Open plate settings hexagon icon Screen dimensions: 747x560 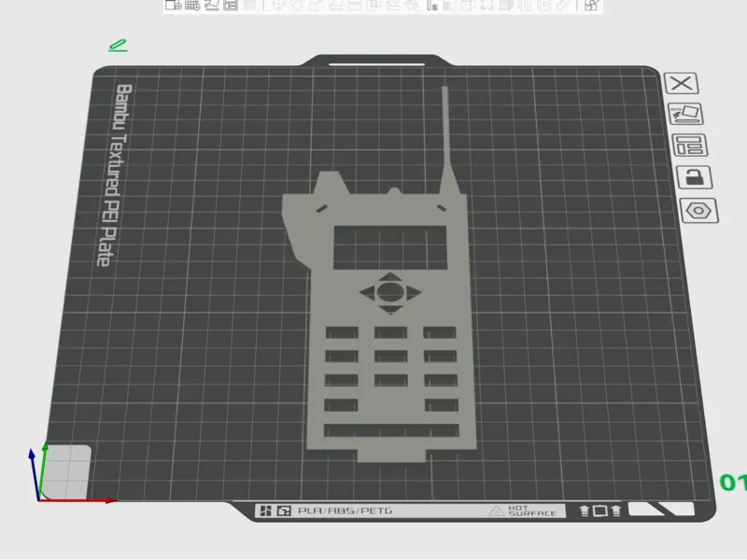698,211
